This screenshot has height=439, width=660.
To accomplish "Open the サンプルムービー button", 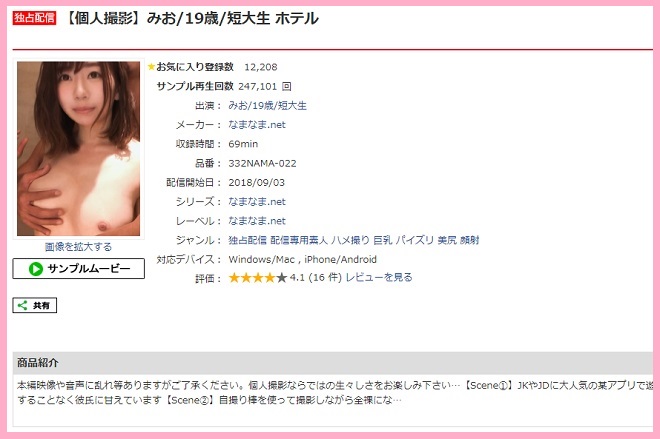I will (x=79, y=269).
